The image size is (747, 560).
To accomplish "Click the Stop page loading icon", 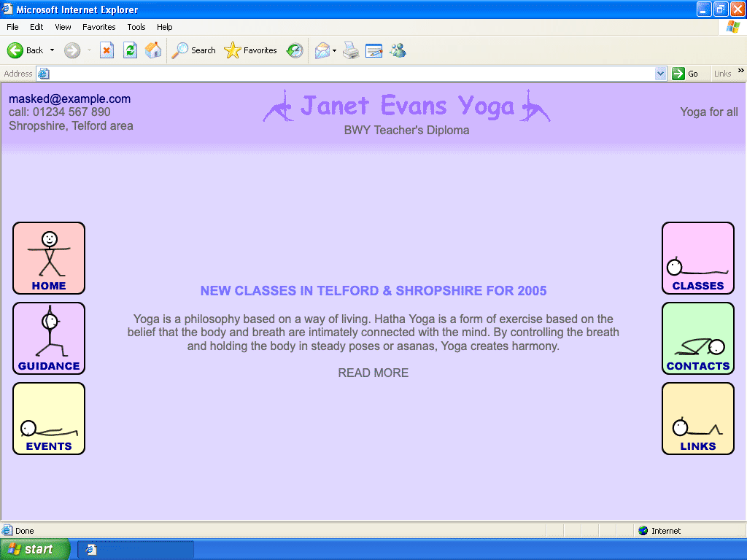I will click(x=107, y=50).
